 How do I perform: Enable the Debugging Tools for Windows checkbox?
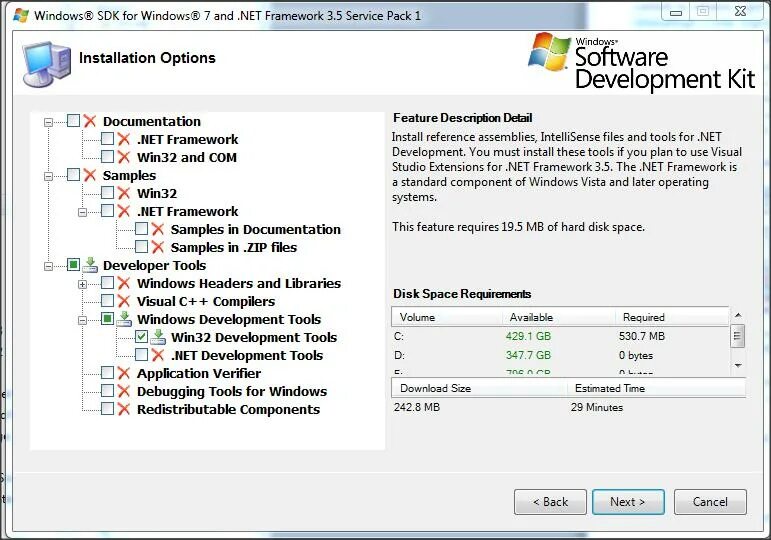coord(107,390)
